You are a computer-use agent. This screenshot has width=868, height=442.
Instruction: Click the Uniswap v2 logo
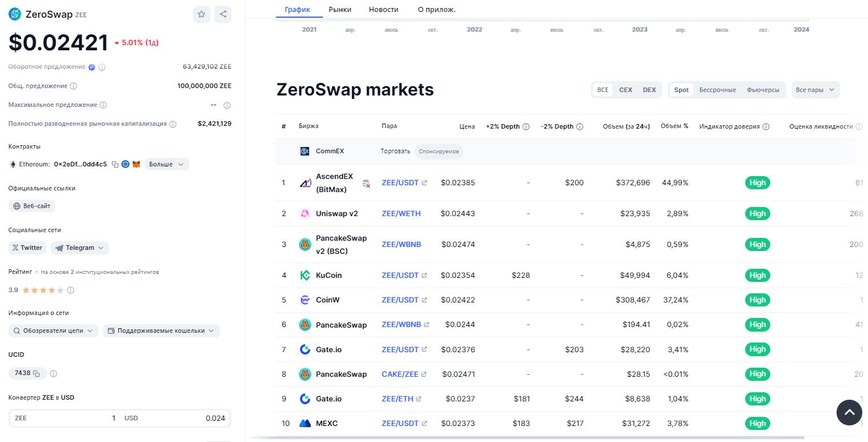click(x=305, y=213)
